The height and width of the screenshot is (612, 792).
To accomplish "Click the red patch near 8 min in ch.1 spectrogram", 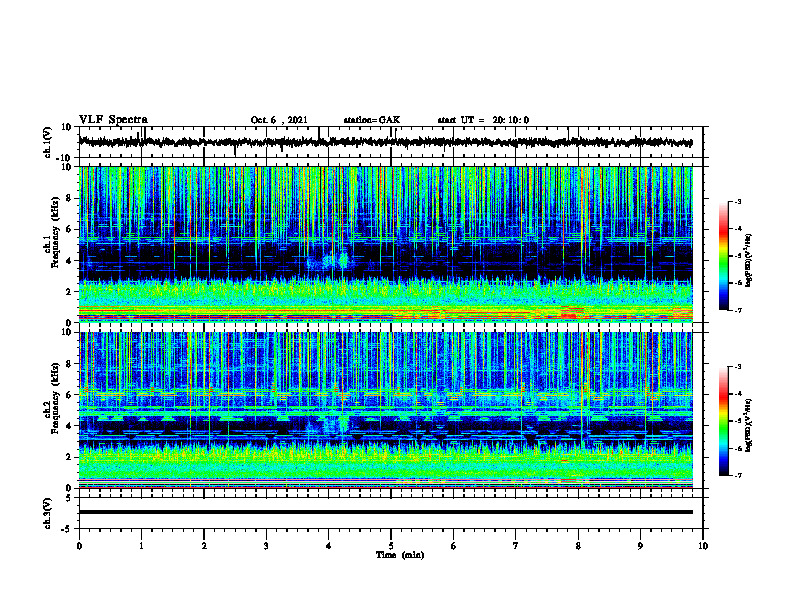I will (x=570, y=316).
